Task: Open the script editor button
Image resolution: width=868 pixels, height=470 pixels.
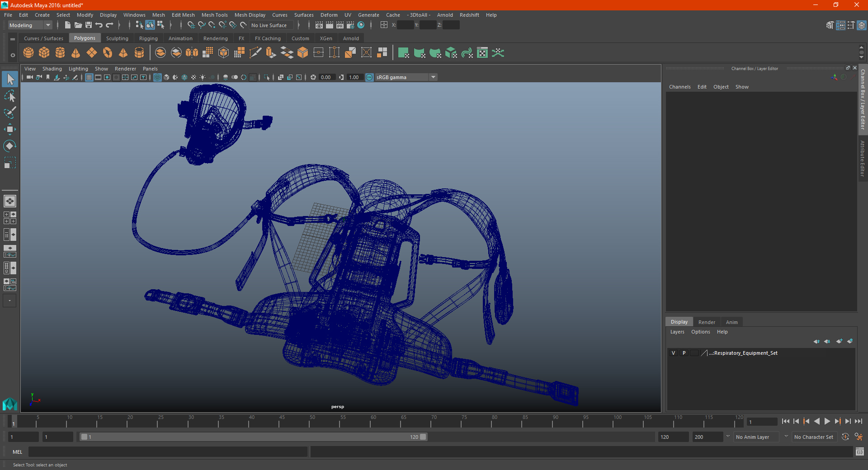Action: pos(860,451)
